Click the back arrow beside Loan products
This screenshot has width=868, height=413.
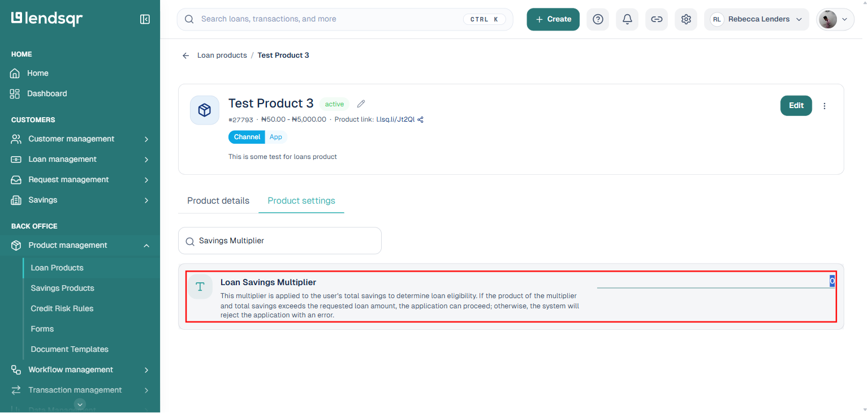point(185,55)
